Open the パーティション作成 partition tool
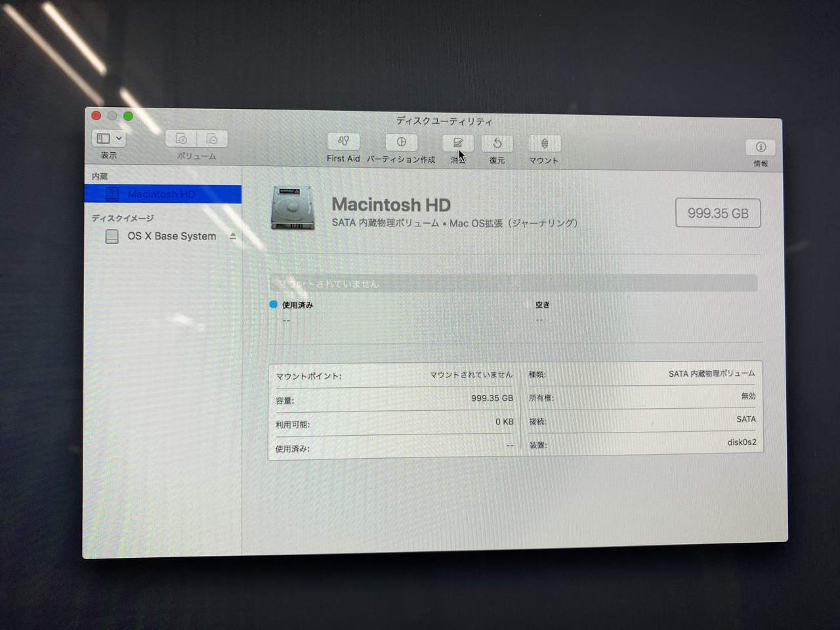Image resolution: width=840 pixels, height=630 pixels. [401, 142]
